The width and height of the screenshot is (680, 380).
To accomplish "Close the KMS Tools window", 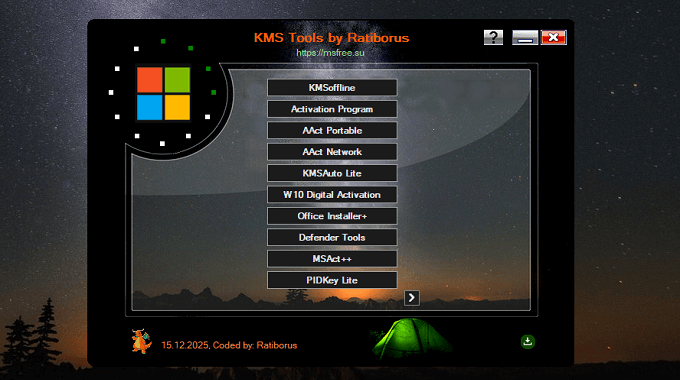I will pos(553,37).
